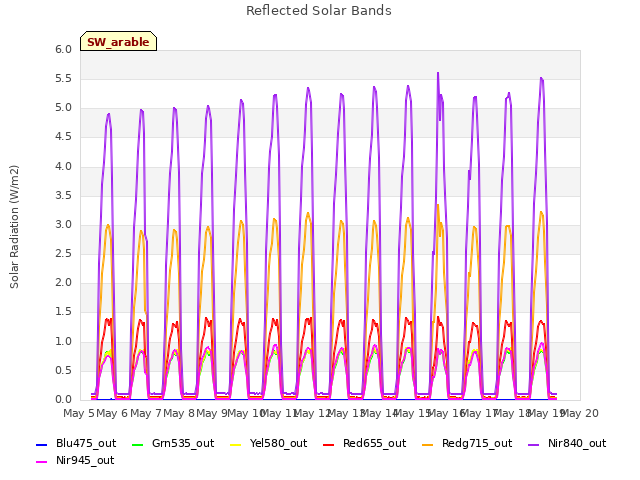The width and height of the screenshot is (640, 480).
Task: Click the 0.5 y-axis tick label
Action: tap(63, 371)
